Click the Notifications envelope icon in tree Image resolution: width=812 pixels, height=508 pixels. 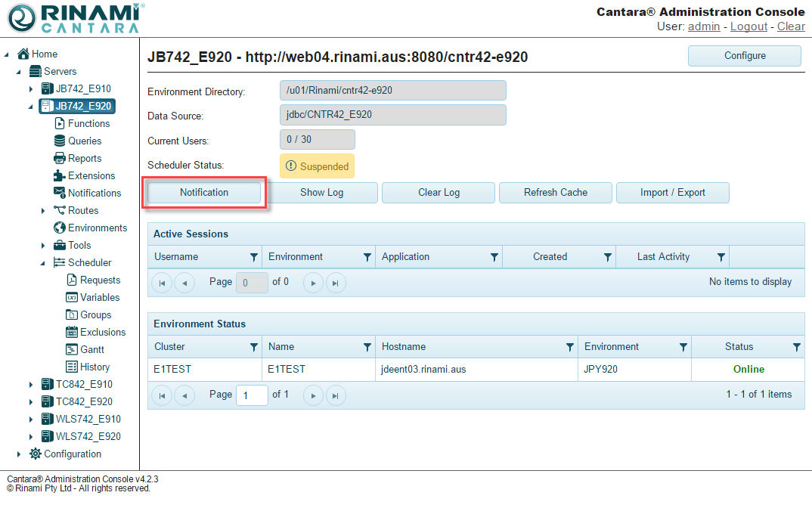coord(60,193)
